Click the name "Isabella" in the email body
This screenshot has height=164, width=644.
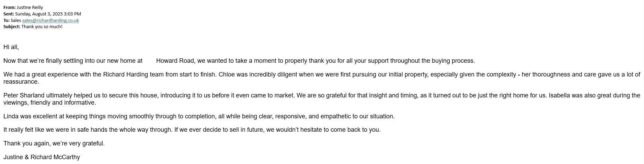click(x=559, y=96)
